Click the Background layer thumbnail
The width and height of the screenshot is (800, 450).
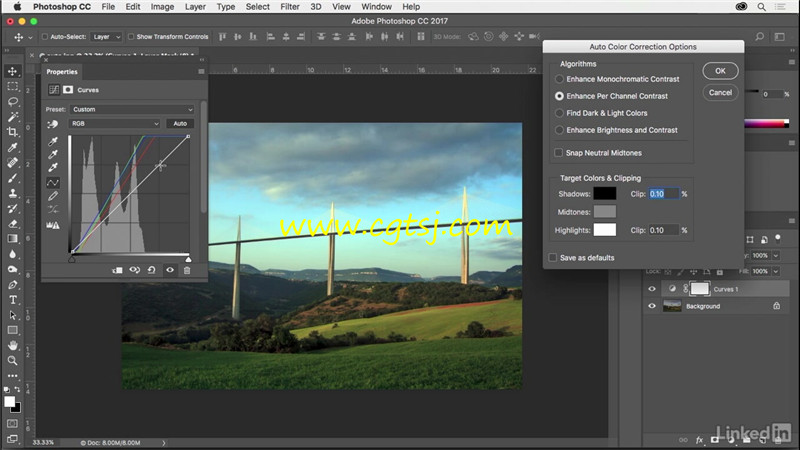(x=672, y=306)
